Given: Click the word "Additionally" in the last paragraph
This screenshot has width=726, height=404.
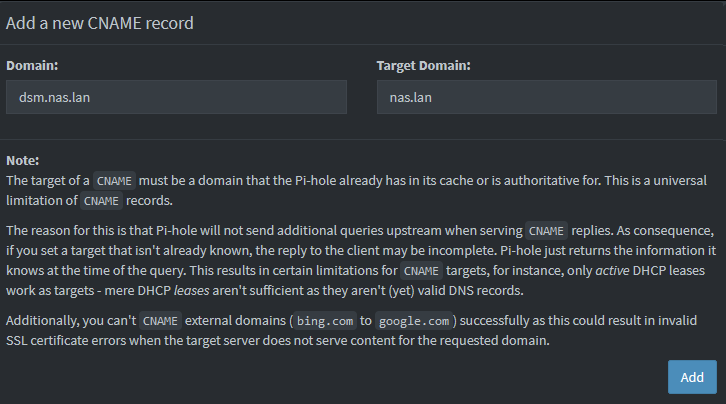Looking at the screenshot, I should coord(42,321).
